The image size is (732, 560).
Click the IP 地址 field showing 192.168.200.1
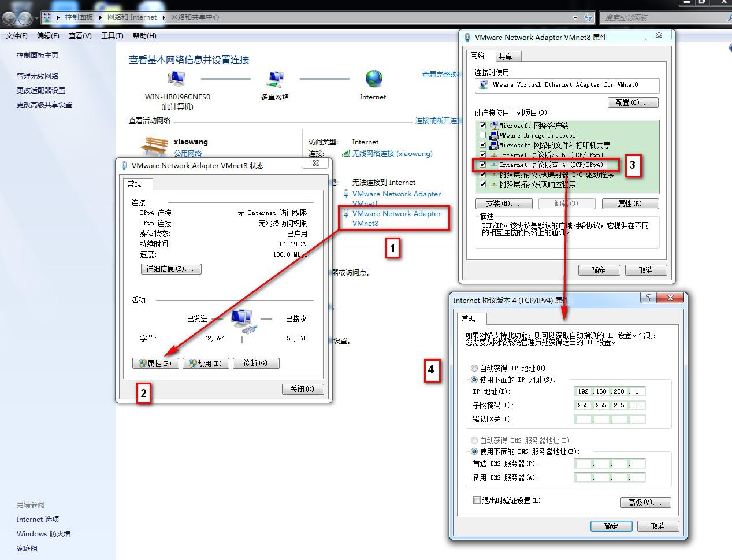[610, 391]
